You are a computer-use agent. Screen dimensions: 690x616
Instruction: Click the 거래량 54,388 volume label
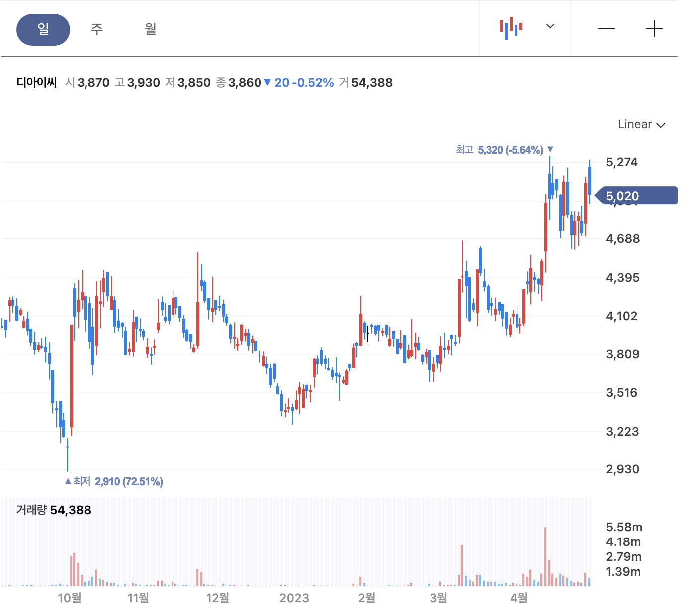point(54,510)
